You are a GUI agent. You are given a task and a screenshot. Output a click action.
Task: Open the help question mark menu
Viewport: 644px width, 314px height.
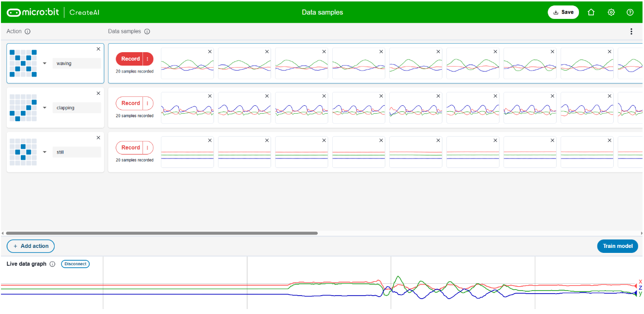click(630, 12)
